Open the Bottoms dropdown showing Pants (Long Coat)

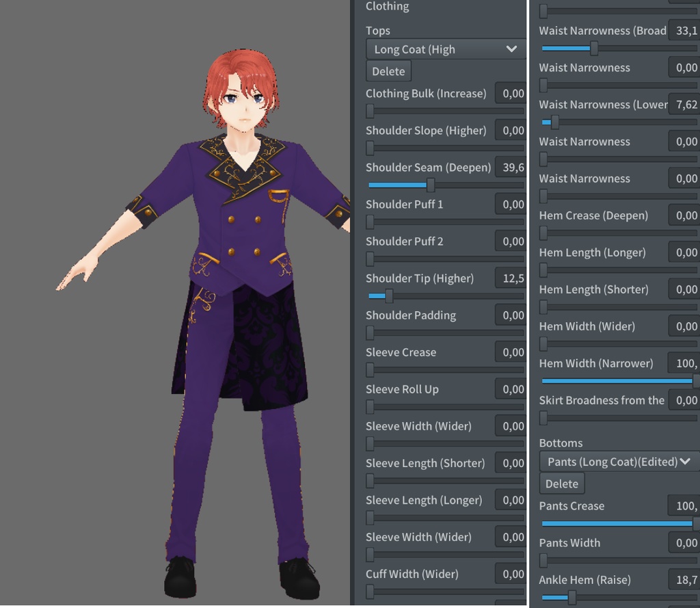point(614,461)
